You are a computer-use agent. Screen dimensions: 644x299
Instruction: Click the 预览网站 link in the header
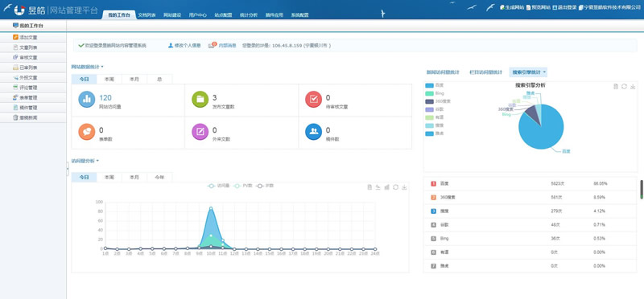(x=539, y=7)
